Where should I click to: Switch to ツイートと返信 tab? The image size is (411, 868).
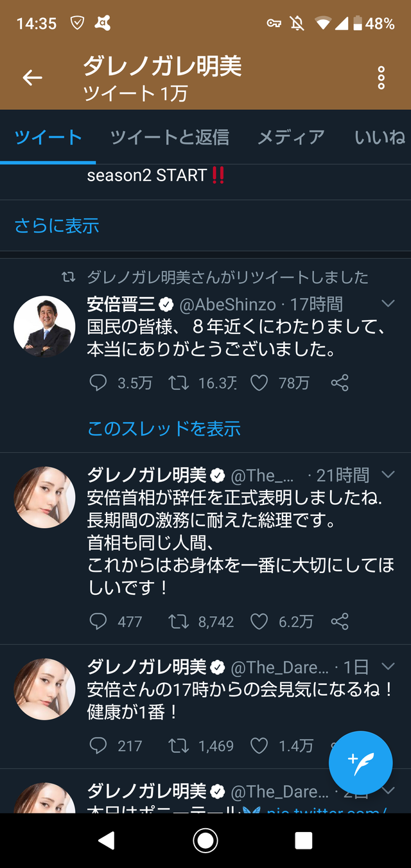tap(170, 137)
